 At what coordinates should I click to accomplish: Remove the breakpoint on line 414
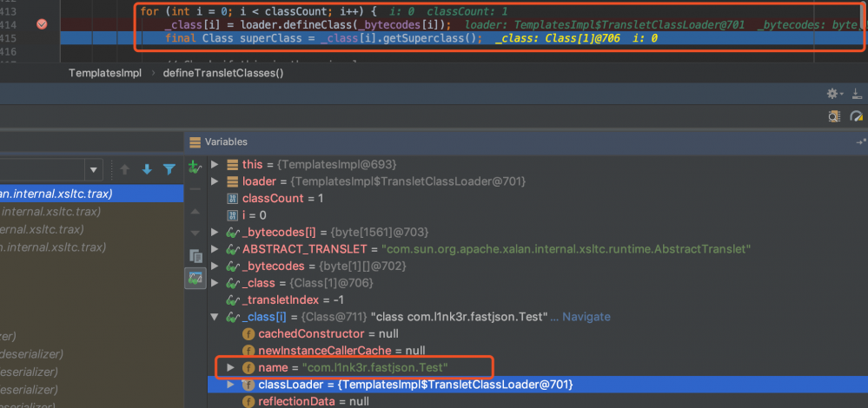(42, 24)
